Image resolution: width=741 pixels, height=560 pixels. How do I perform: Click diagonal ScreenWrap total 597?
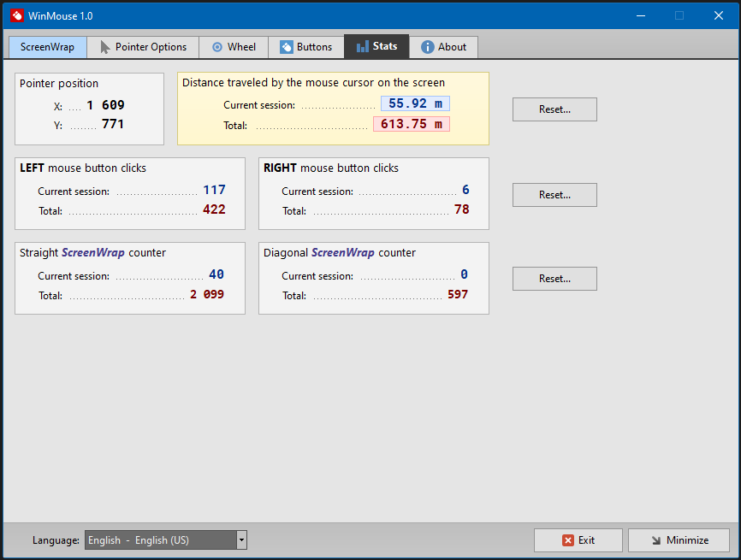pyautogui.click(x=458, y=294)
